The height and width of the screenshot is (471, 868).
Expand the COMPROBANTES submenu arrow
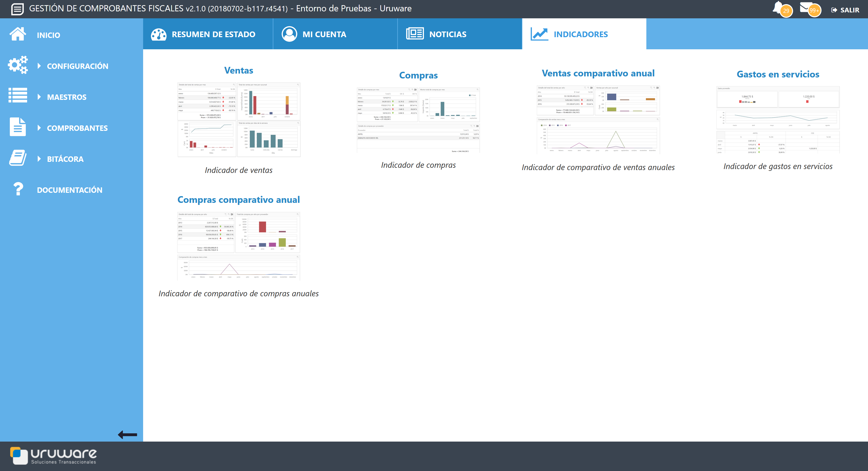click(x=39, y=128)
